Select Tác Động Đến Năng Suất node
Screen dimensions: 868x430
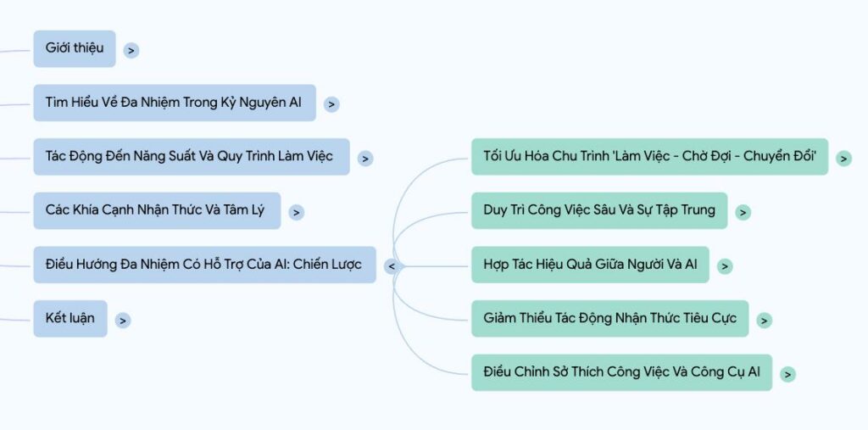click(192, 157)
